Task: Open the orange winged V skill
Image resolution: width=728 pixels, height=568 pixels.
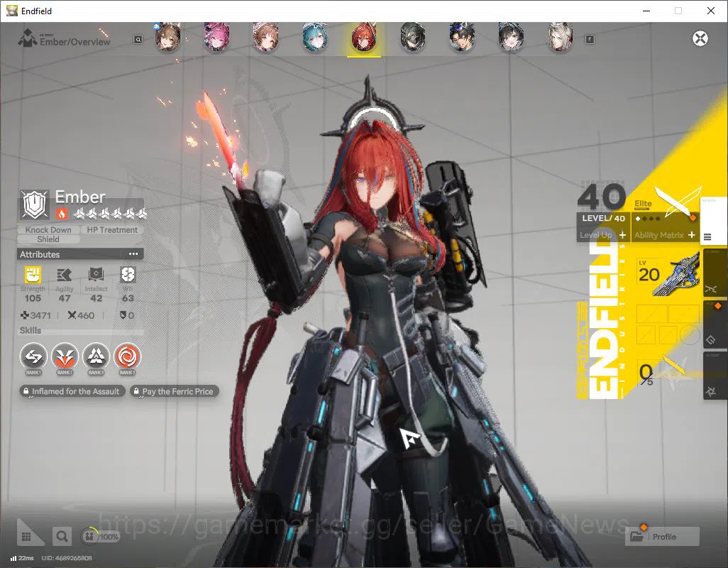Action: (x=65, y=356)
